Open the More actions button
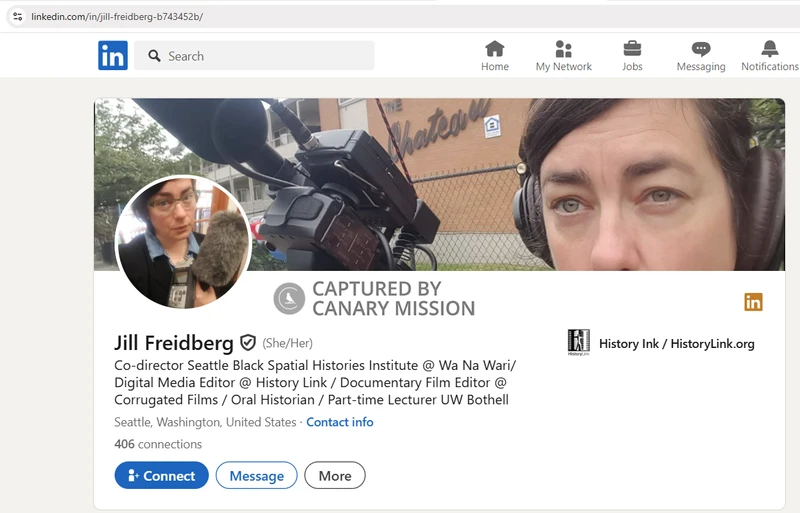The height and width of the screenshot is (513, 800). [x=335, y=475]
